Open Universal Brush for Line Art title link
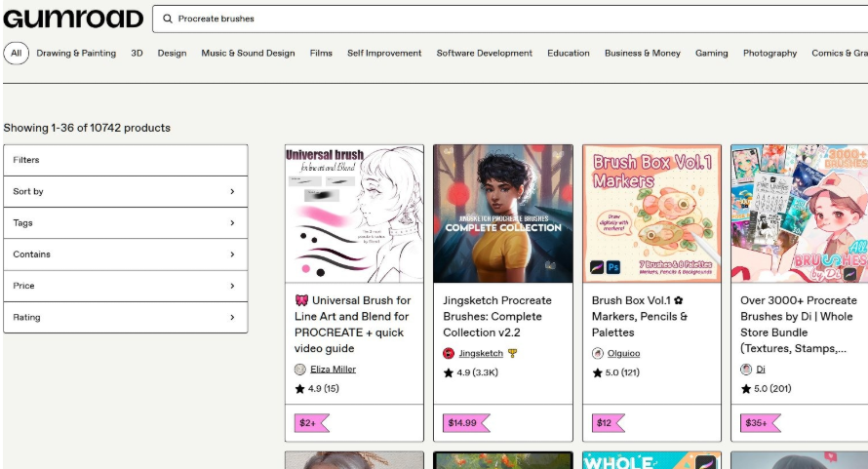The height and width of the screenshot is (469, 868). (x=353, y=325)
